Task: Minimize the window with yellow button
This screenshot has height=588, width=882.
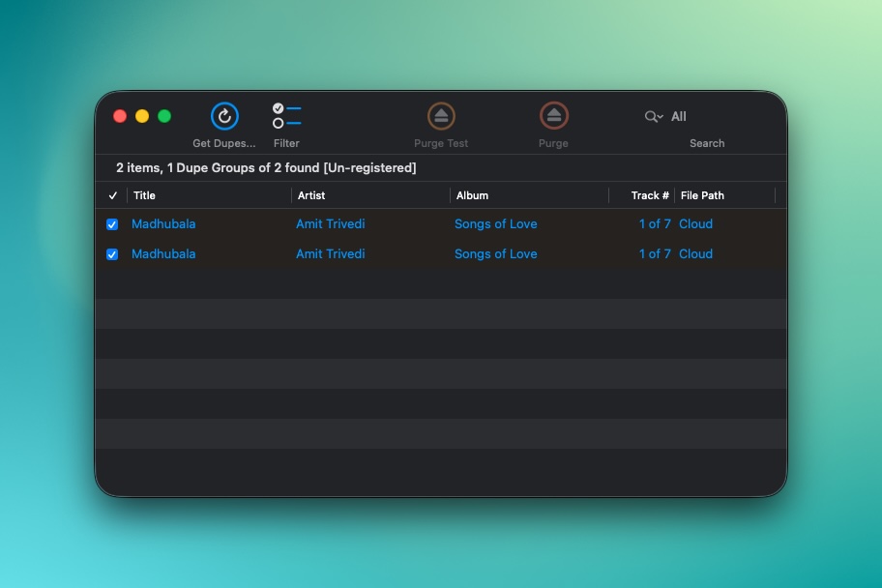Action: (142, 116)
